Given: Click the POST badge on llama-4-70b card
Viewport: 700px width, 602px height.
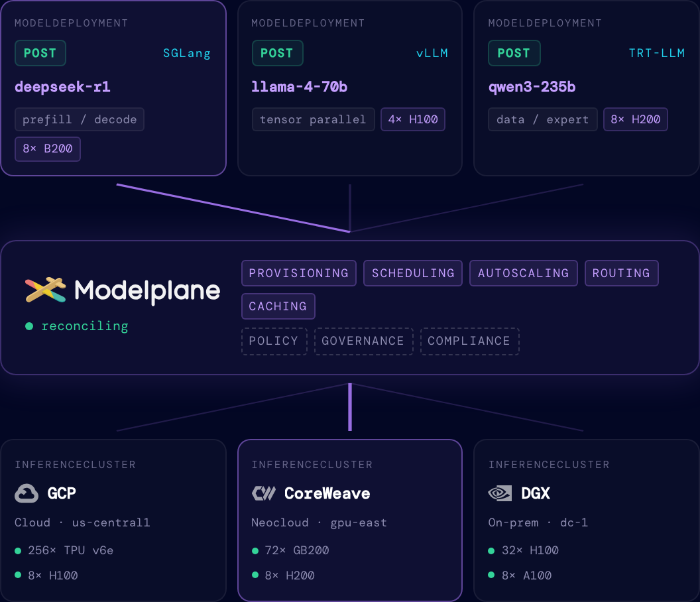Looking at the screenshot, I should [277, 53].
